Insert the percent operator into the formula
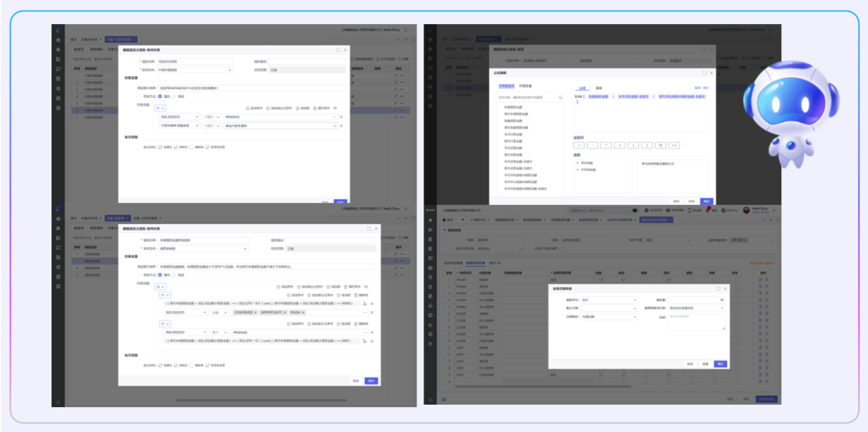Viewport: 868px width, 432px height. coord(659,145)
